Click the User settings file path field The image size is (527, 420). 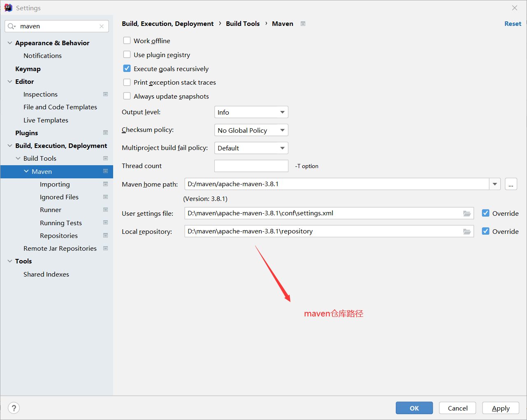point(329,213)
